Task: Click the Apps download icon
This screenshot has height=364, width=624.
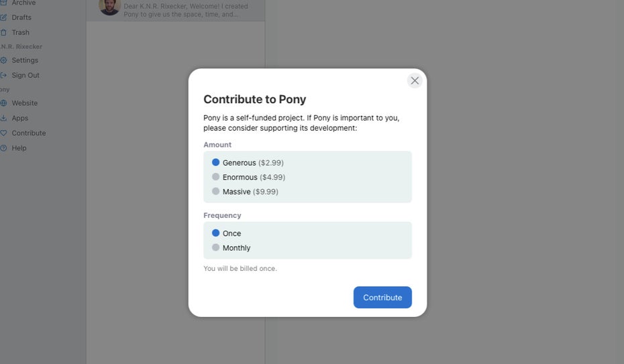Action: coord(3,118)
